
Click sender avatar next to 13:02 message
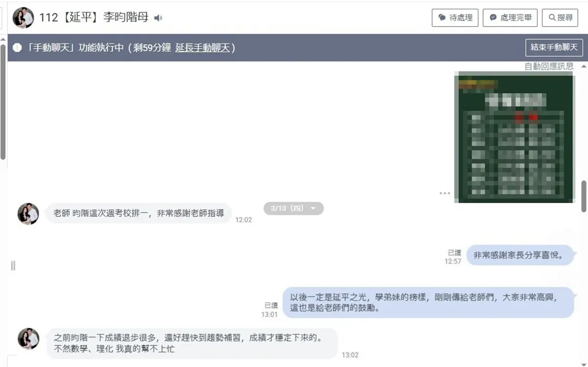pos(28,339)
